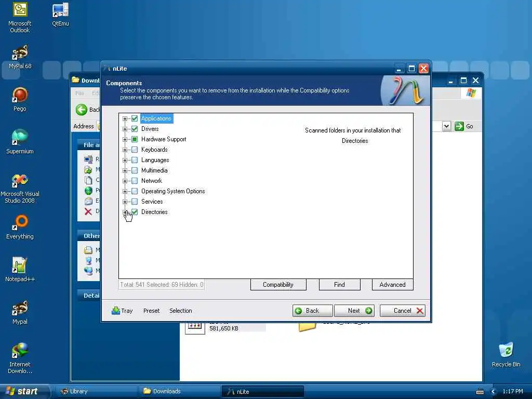The height and width of the screenshot is (399, 532).
Task: Expand the Hardware Support tree node
Action: (125, 139)
